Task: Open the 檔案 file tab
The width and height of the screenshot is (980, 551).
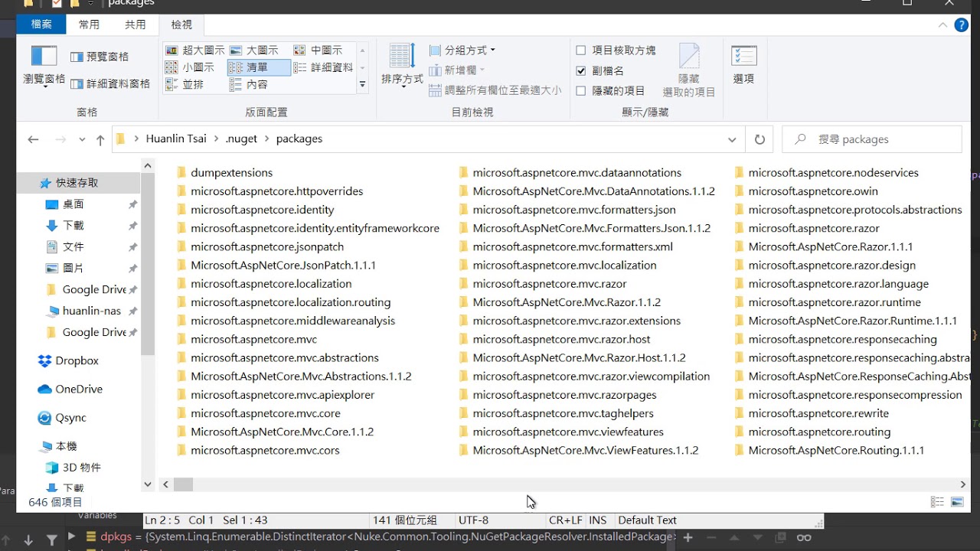Action: 41,24
